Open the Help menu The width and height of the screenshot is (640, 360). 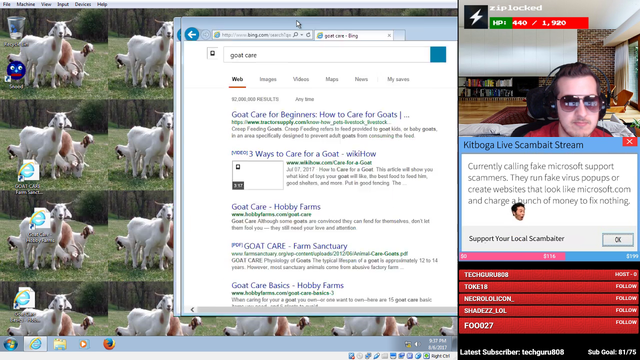click(102, 4)
